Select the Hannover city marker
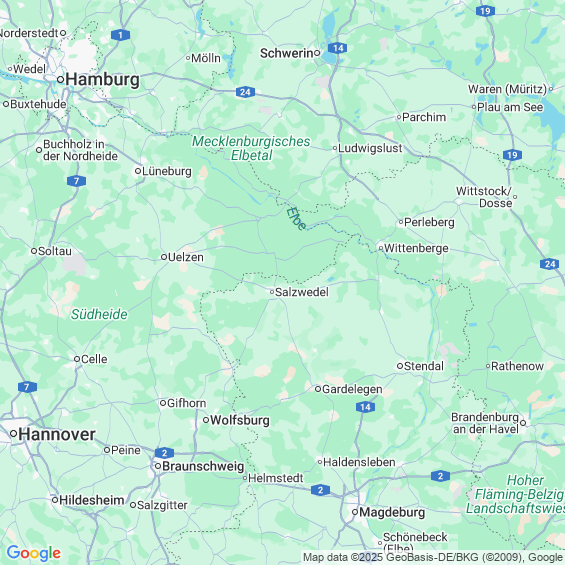 (x=14, y=433)
